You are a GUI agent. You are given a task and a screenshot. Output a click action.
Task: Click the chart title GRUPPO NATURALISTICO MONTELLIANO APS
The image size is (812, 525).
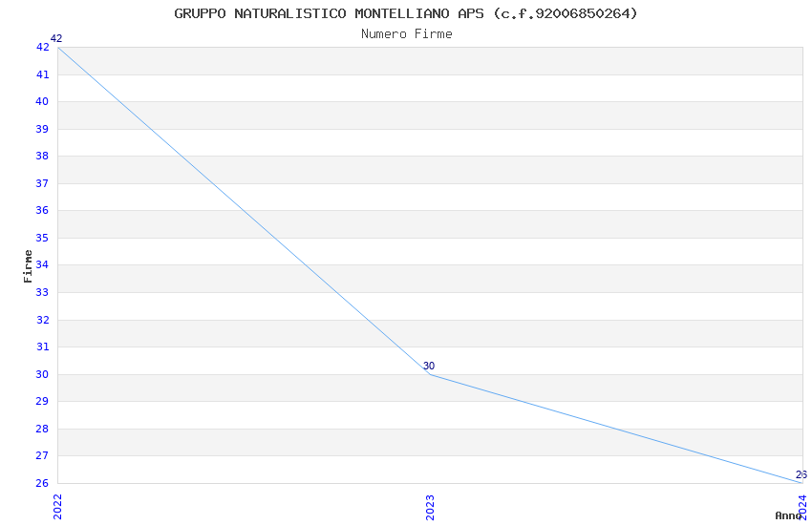(x=405, y=13)
